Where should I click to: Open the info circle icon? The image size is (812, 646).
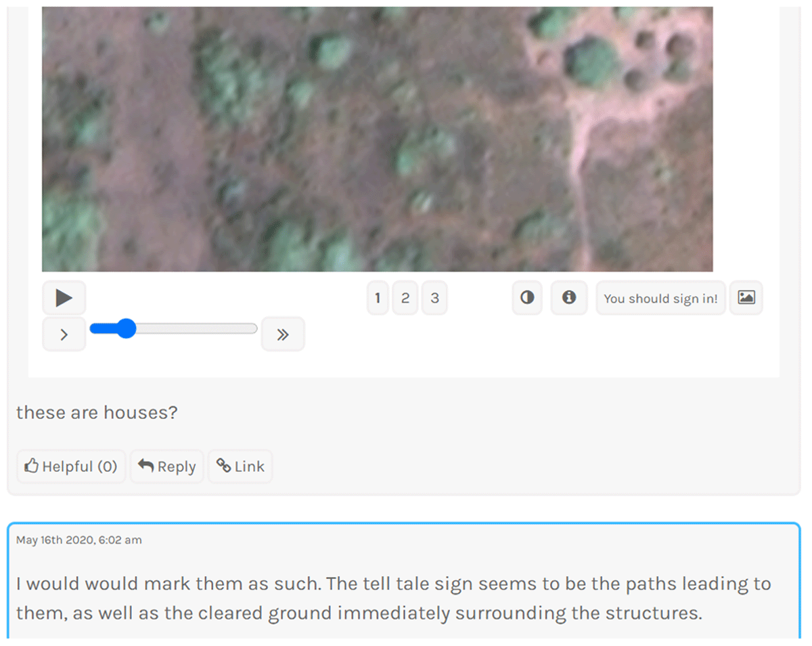click(569, 298)
